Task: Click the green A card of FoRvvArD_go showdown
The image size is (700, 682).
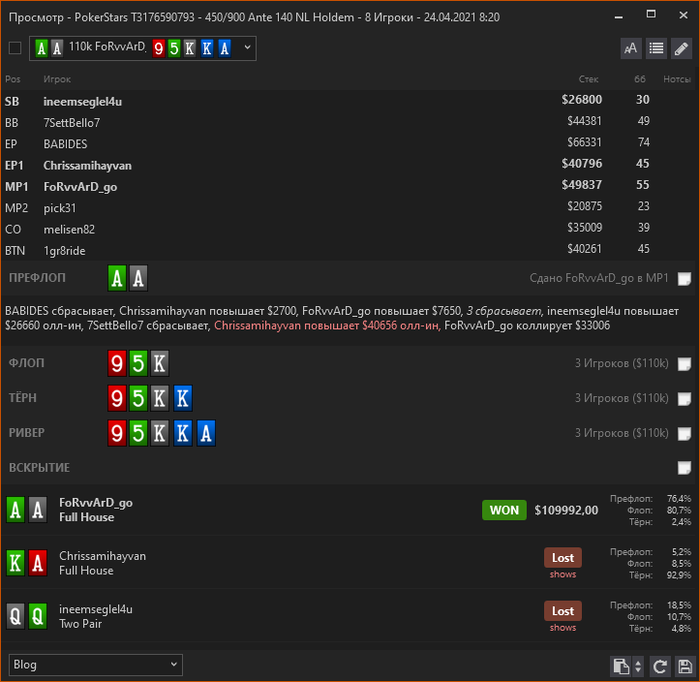Action: click(x=16, y=510)
